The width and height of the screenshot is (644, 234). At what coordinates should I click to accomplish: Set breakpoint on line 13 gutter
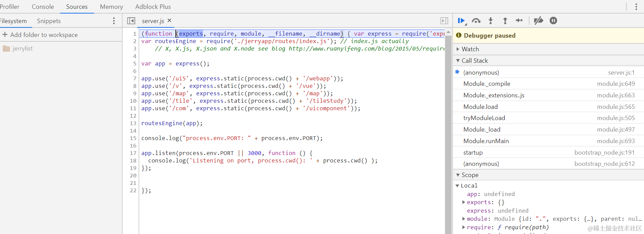(133, 123)
